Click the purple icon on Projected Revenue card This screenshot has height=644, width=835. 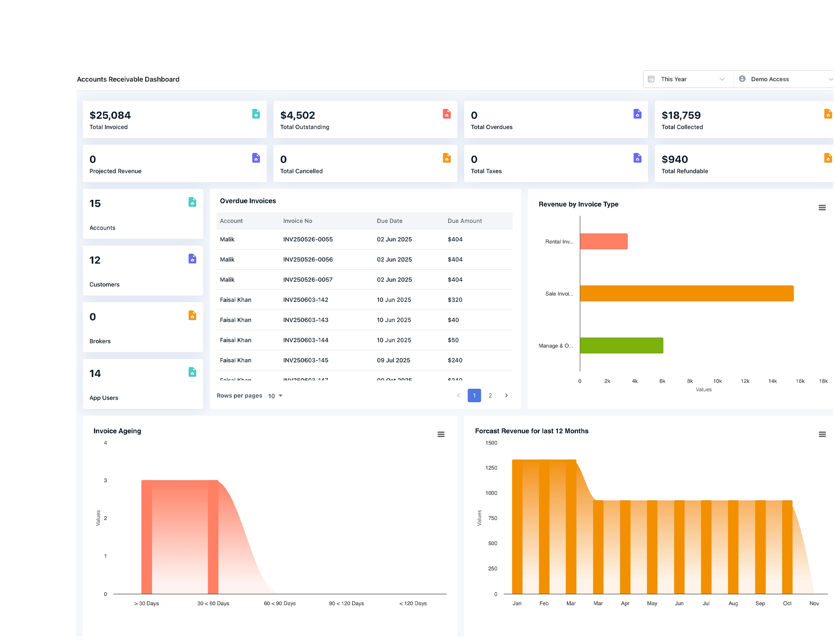pos(256,158)
